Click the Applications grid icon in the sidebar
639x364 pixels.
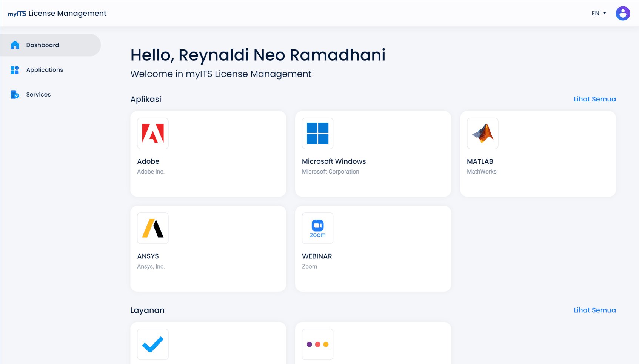(15, 70)
